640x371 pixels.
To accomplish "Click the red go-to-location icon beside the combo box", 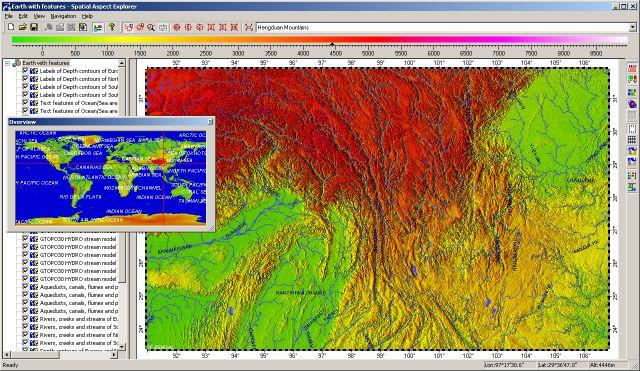I will point(249,27).
